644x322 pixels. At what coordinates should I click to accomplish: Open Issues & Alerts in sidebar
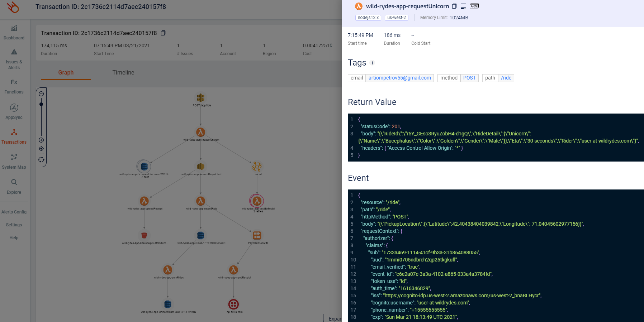pos(14,59)
